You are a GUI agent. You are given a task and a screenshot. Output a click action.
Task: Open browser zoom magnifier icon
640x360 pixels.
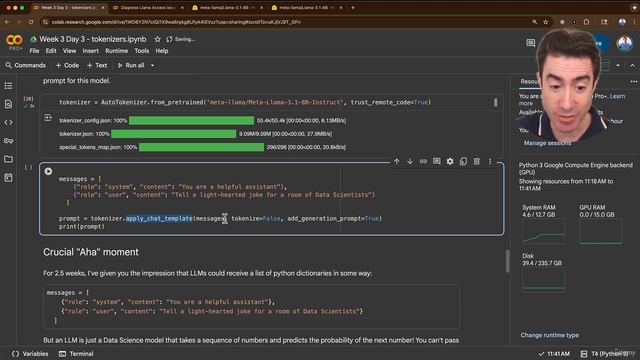coord(534,22)
